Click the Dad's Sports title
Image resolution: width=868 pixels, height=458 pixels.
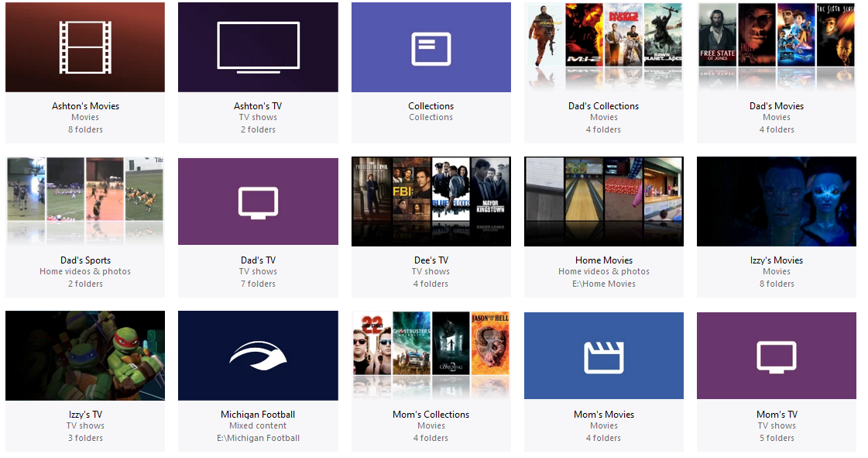click(x=85, y=260)
